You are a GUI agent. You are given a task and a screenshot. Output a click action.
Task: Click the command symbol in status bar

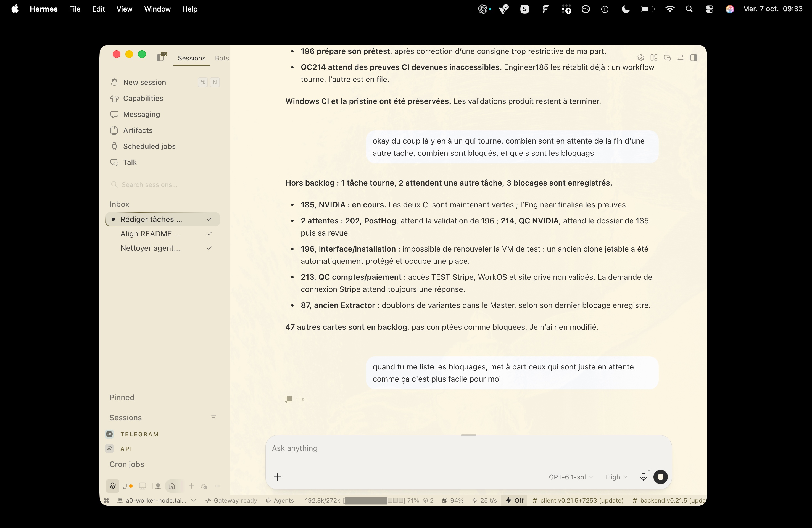(107, 500)
